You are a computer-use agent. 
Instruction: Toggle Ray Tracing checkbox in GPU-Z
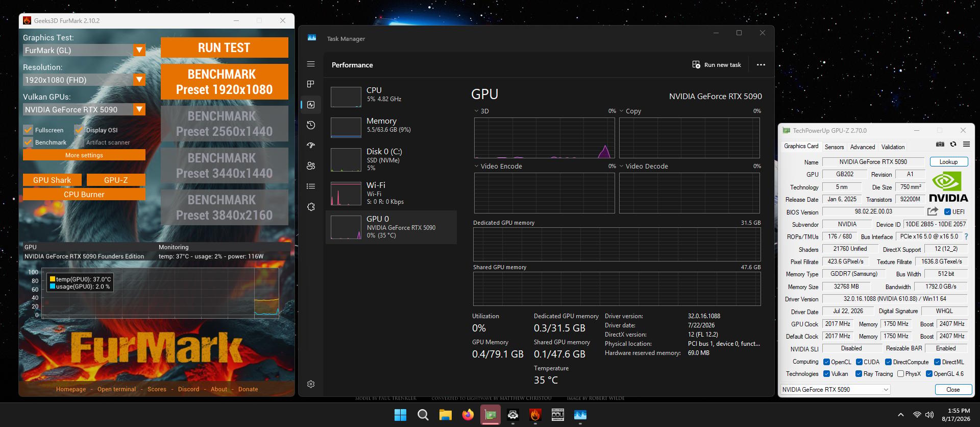tap(859, 374)
